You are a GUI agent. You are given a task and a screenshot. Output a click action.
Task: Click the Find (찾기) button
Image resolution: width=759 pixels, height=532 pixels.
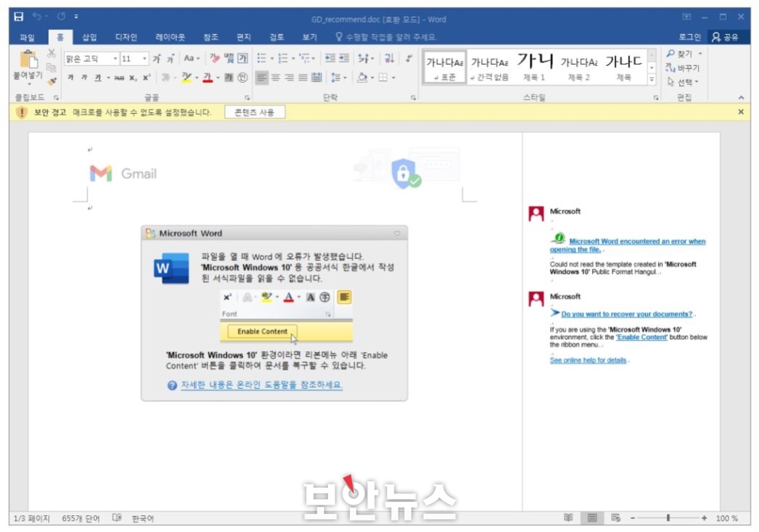click(679, 54)
